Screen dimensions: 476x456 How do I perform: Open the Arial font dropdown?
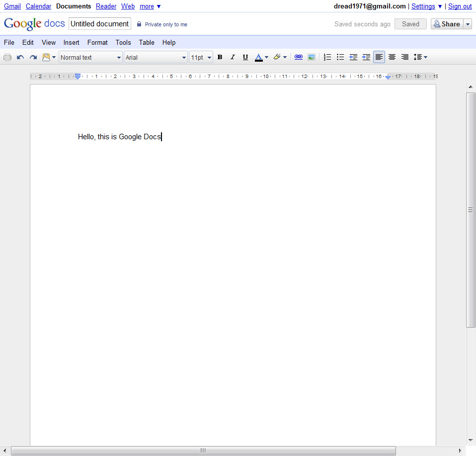point(156,57)
